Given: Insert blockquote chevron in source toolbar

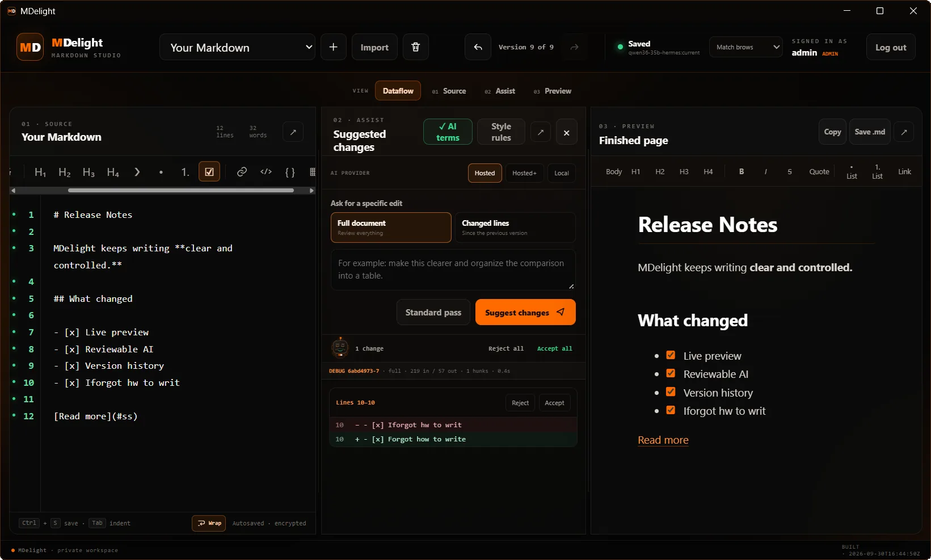Looking at the screenshot, I should pyautogui.click(x=137, y=172).
